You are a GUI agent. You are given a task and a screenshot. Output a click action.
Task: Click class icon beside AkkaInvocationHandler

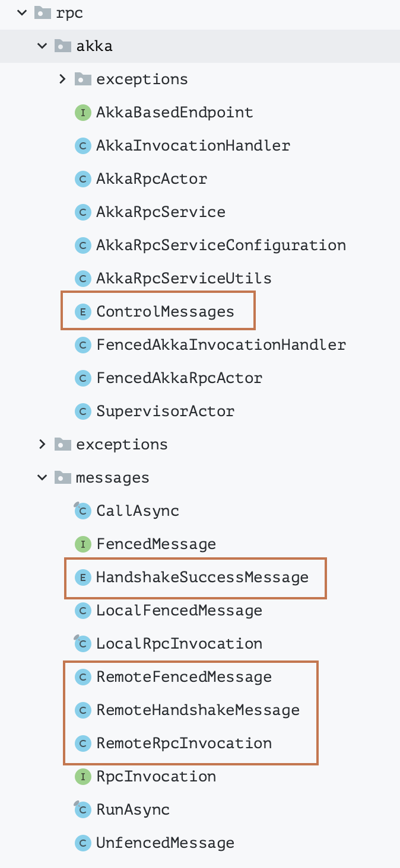[82, 145]
